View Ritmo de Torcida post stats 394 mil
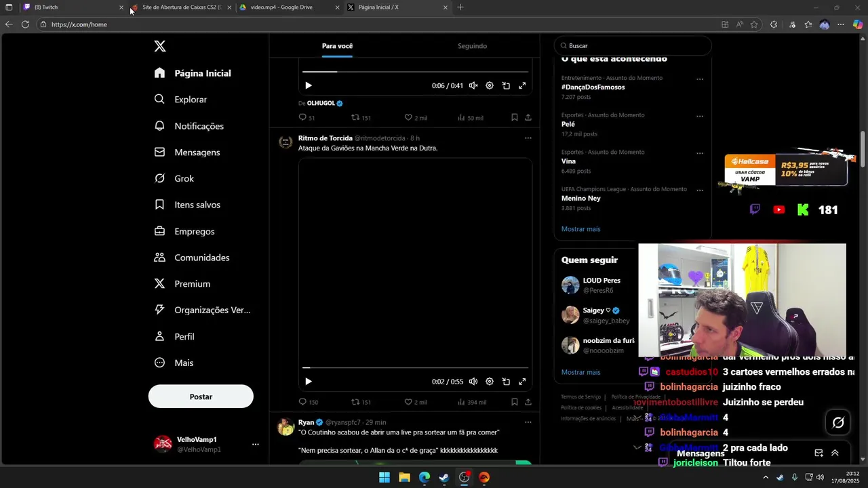Image resolution: width=868 pixels, height=488 pixels. point(472,402)
